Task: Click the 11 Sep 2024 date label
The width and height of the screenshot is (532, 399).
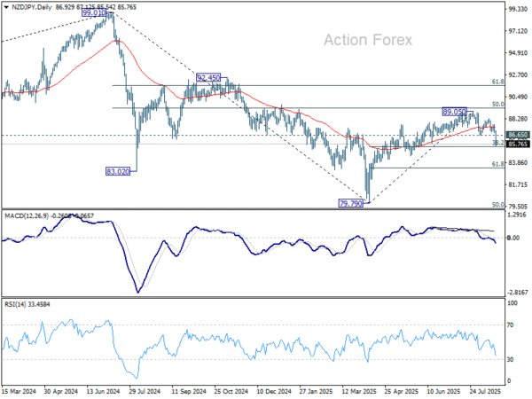Action: click(x=189, y=391)
